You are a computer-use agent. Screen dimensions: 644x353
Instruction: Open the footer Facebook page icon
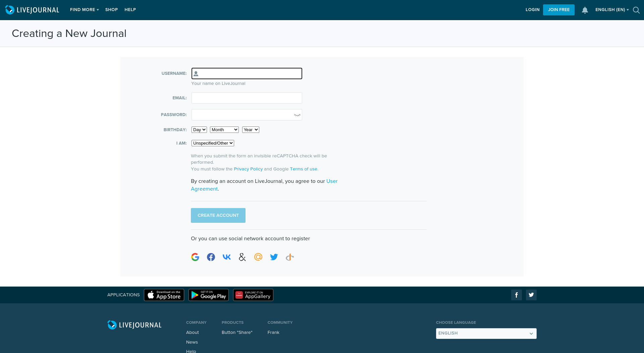click(x=517, y=295)
